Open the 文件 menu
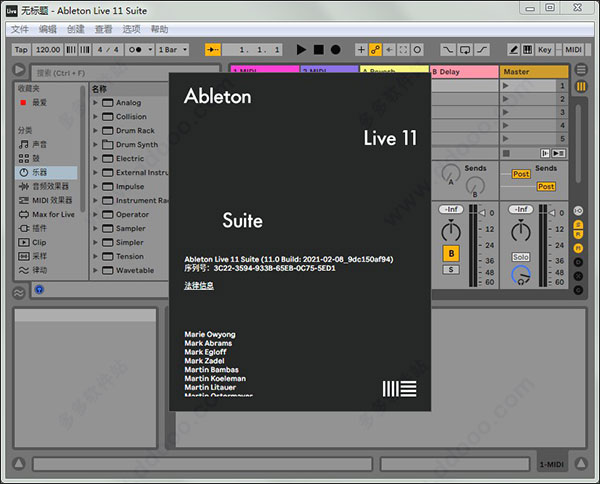Screen dimensions: 600x484 [x=20, y=29]
